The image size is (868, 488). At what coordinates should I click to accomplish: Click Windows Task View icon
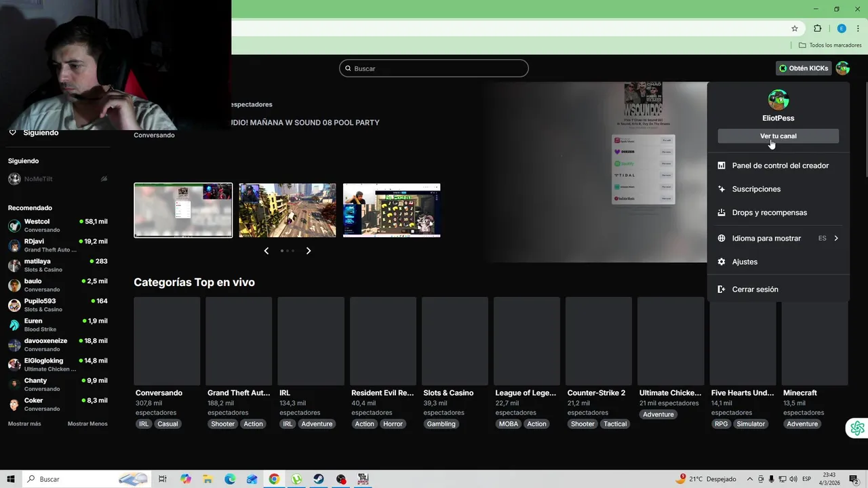coord(163,479)
